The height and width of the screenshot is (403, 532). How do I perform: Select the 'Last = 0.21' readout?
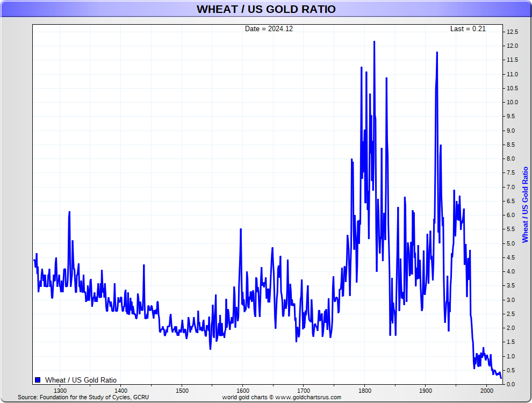[468, 28]
